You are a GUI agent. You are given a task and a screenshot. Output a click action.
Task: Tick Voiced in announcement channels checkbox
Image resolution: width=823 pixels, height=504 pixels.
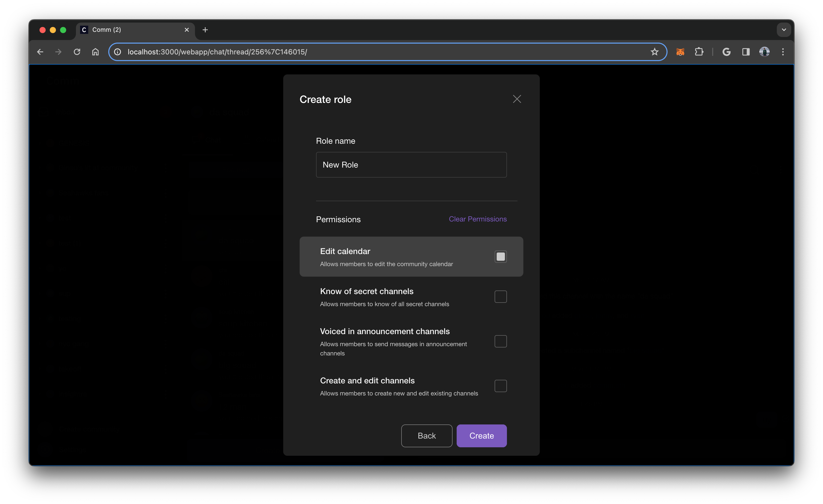[500, 341]
